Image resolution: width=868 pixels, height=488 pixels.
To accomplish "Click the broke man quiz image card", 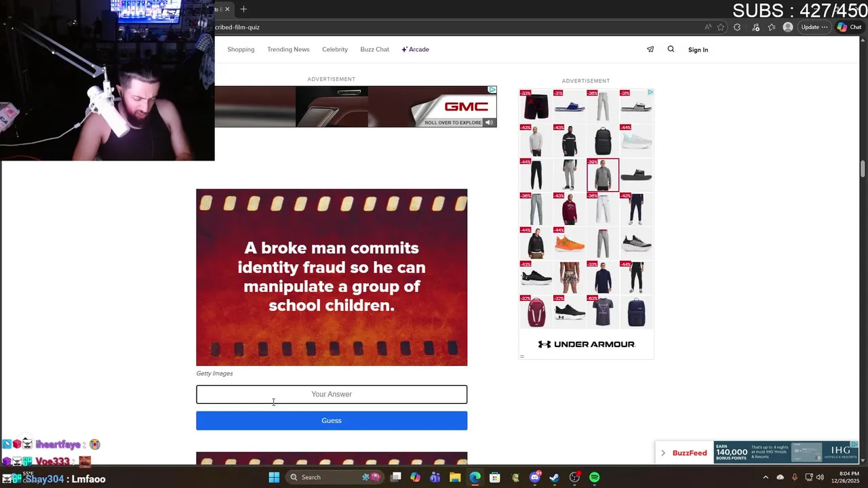I will 332,277.
